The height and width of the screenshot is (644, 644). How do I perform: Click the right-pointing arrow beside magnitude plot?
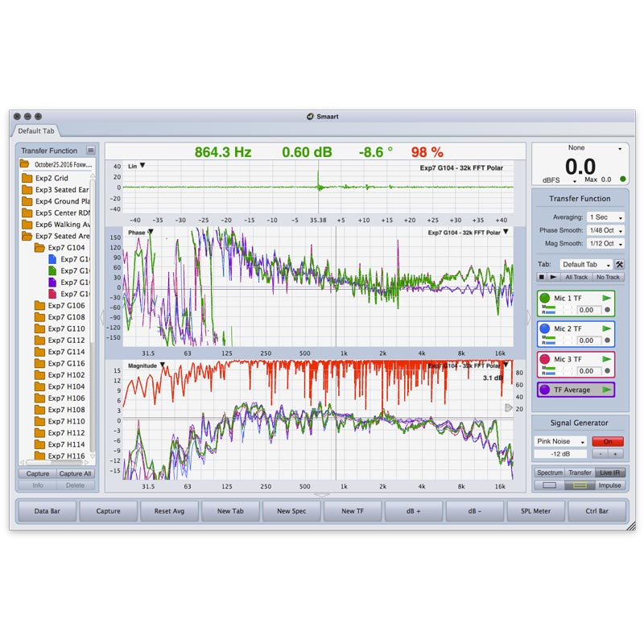pos(509,407)
